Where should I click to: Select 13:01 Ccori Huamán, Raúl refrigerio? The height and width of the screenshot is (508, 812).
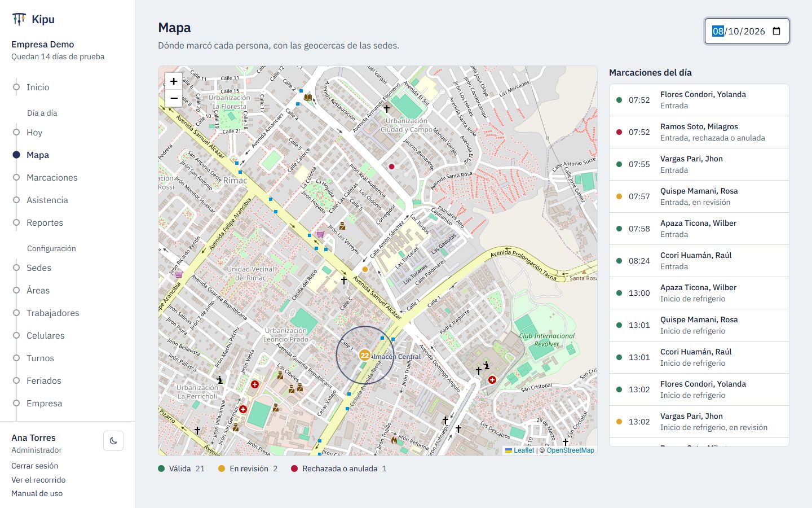(699, 357)
